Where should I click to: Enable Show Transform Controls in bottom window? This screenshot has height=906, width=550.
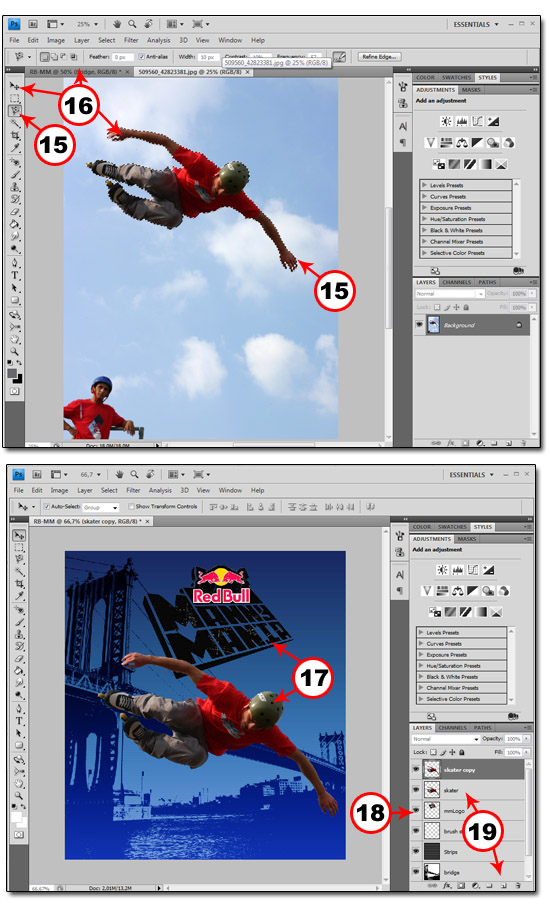[x=131, y=507]
